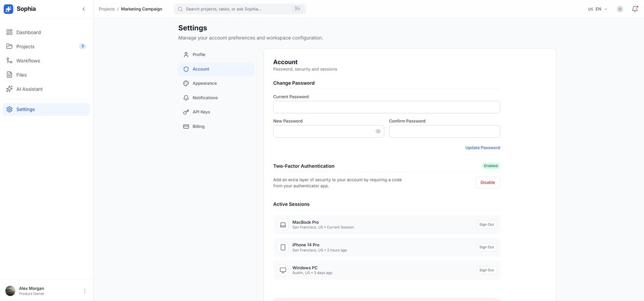Screen dimensions: 644x301
Task: Open Files in the sidebar
Action: [21, 75]
